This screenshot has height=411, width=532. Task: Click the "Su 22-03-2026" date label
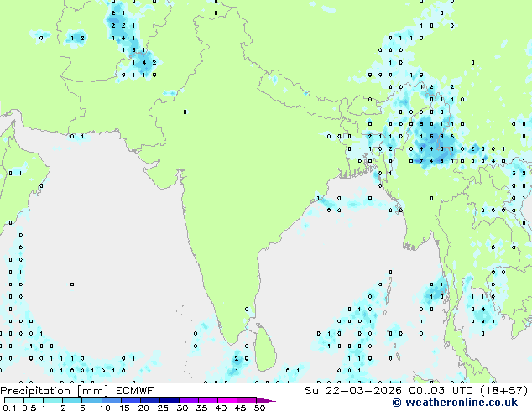(353, 391)
